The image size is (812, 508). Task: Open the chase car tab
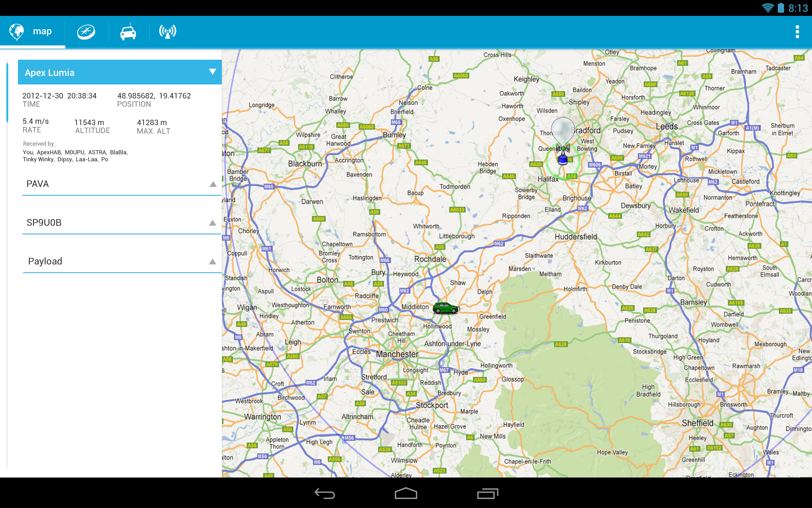128,32
